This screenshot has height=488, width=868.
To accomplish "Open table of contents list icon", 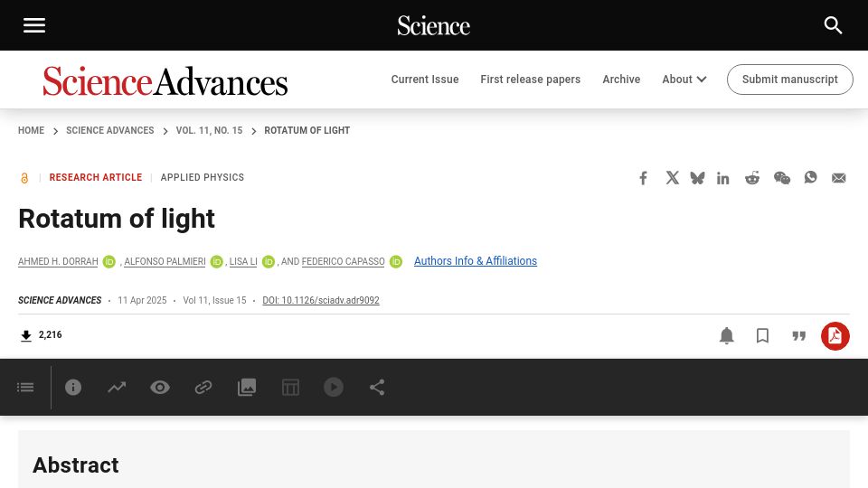I will tap(25, 388).
